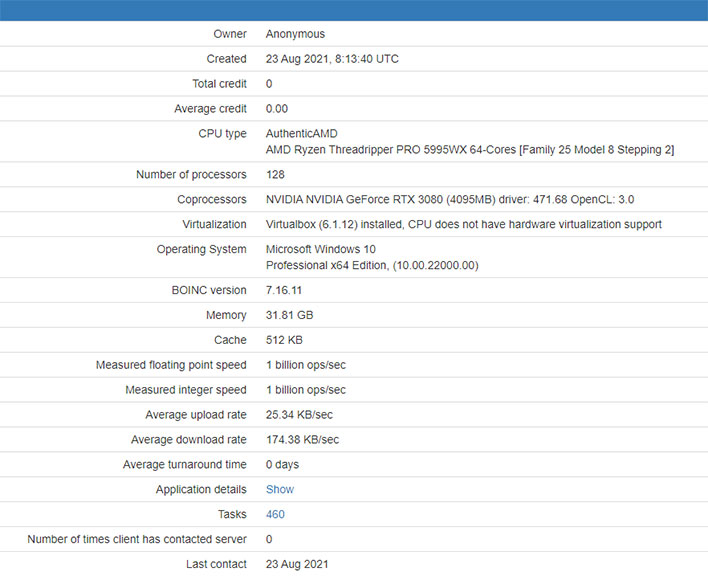Image resolution: width=708 pixels, height=580 pixels.
Task: Click the Measured floating point speed label
Action: point(171,365)
